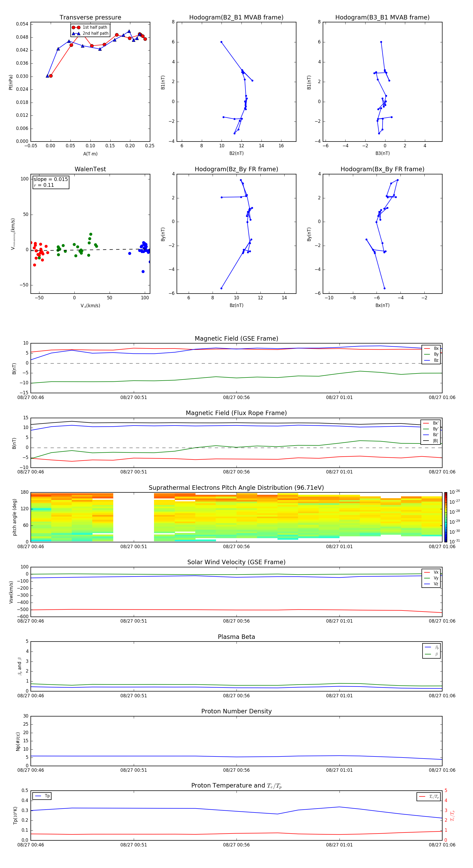Click the '10^-26' colorbar label
The width and height of the screenshot is (473, 868).
pyautogui.click(x=455, y=492)
